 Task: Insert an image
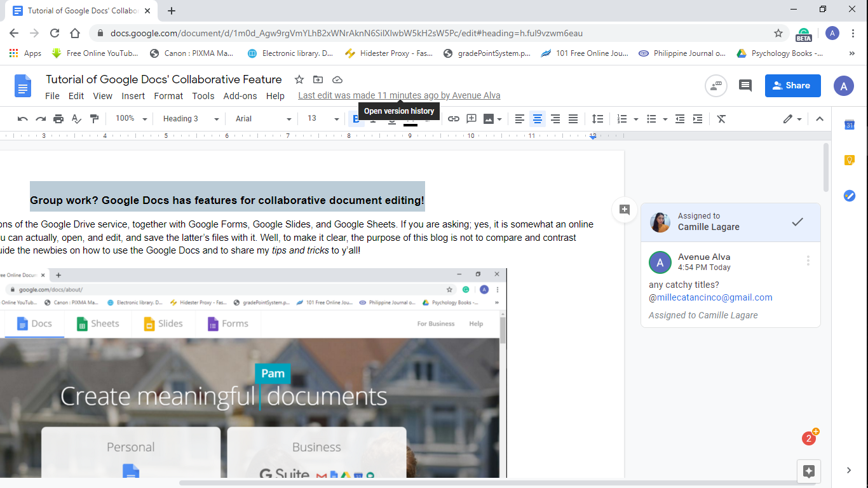click(x=488, y=119)
